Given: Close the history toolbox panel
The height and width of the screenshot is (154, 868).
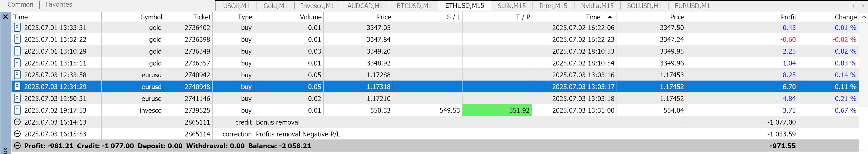Looking at the screenshot, I should tap(5, 16).
